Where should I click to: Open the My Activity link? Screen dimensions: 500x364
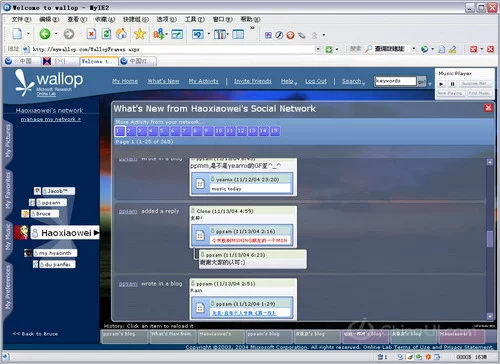click(x=203, y=81)
